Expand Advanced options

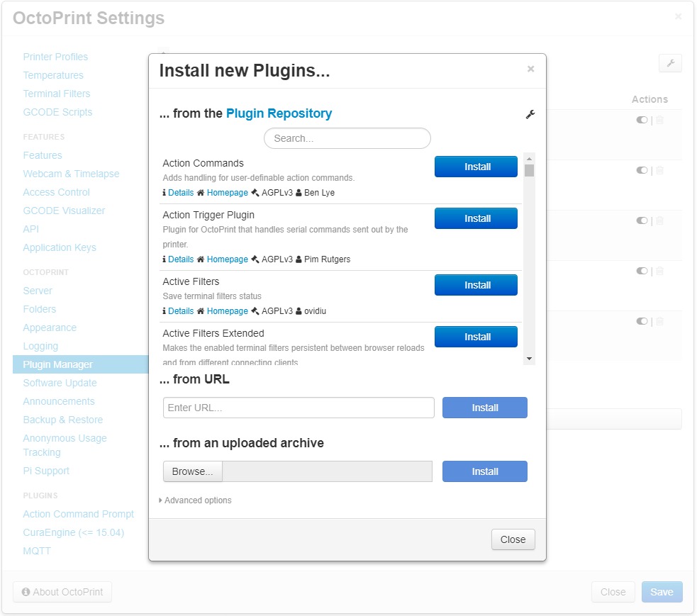[195, 500]
